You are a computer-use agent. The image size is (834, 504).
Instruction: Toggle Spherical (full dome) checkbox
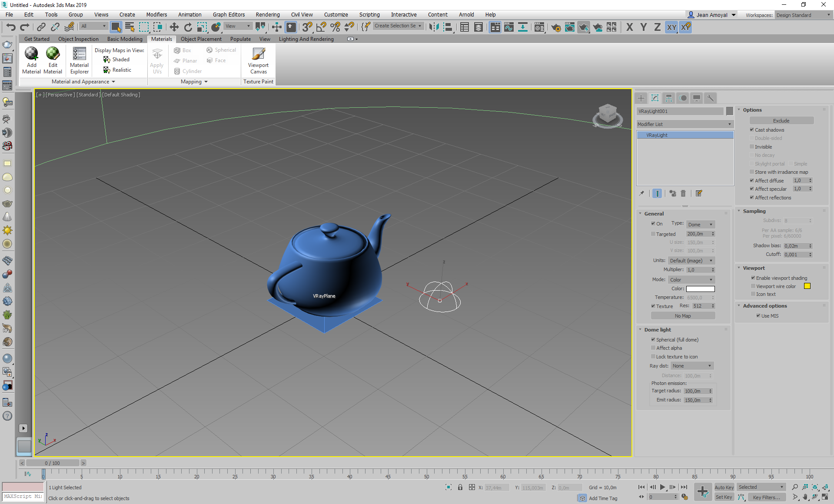click(x=653, y=339)
